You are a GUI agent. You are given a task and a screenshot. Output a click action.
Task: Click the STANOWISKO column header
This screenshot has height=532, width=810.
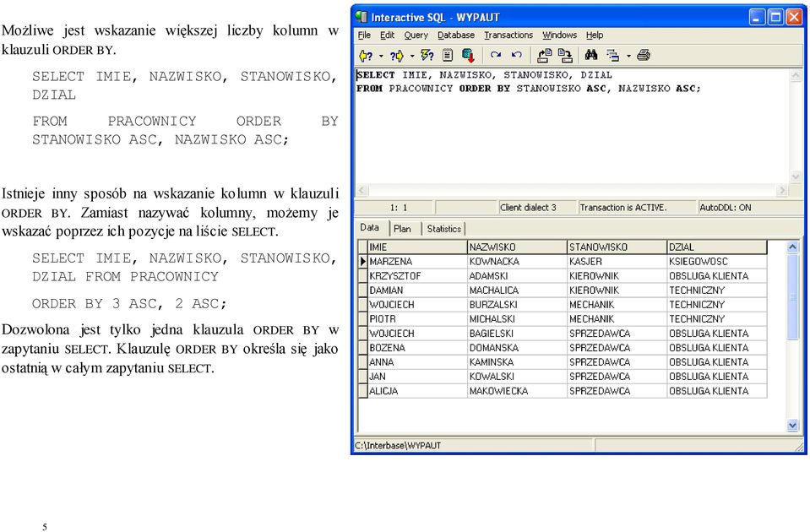(x=617, y=247)
